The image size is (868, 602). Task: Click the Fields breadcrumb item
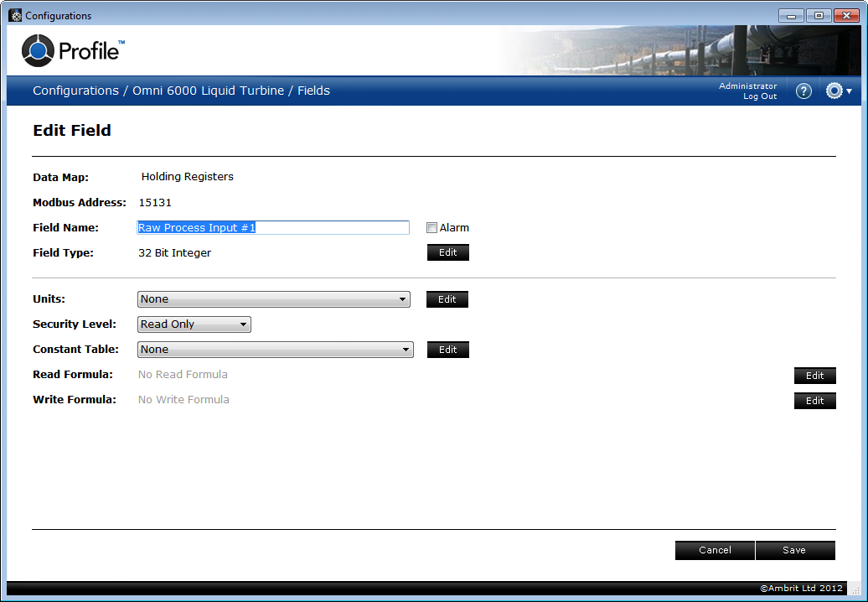[x=314, y=91]
